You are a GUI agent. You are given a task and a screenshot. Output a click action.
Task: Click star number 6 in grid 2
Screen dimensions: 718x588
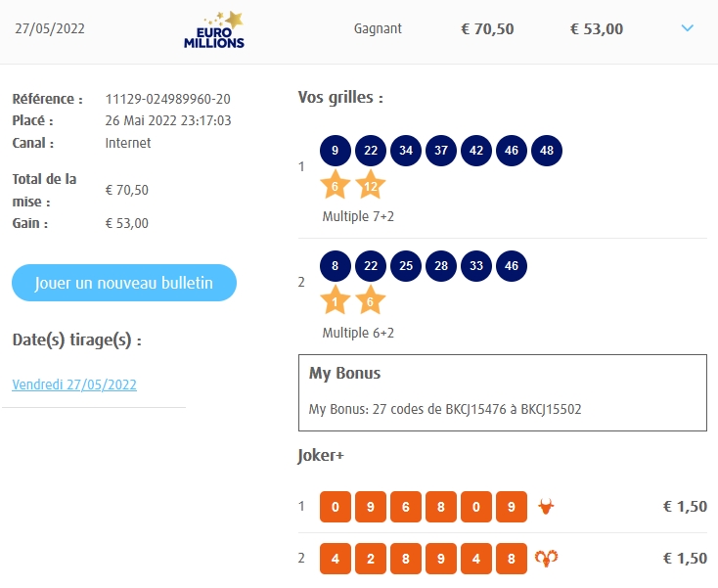tap(371, 301)
